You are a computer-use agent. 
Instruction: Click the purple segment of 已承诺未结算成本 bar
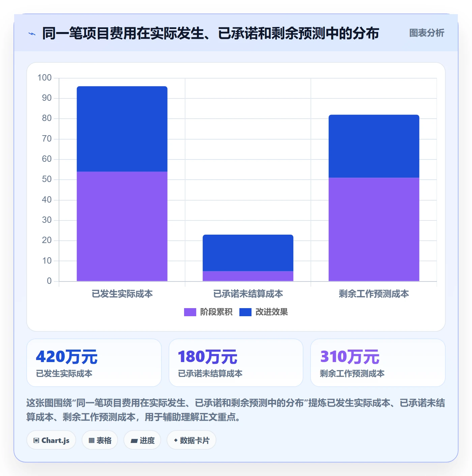pos(248,276)
